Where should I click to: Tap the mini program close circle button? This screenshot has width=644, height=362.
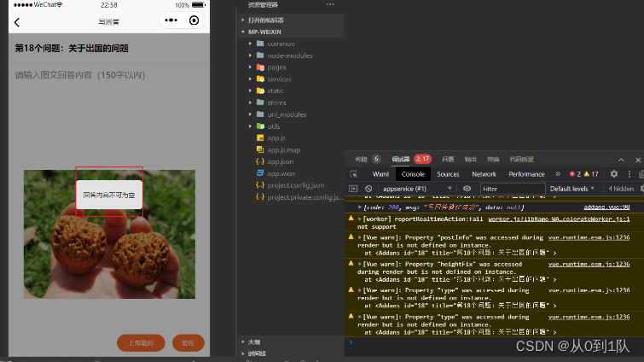click(194, 20)
